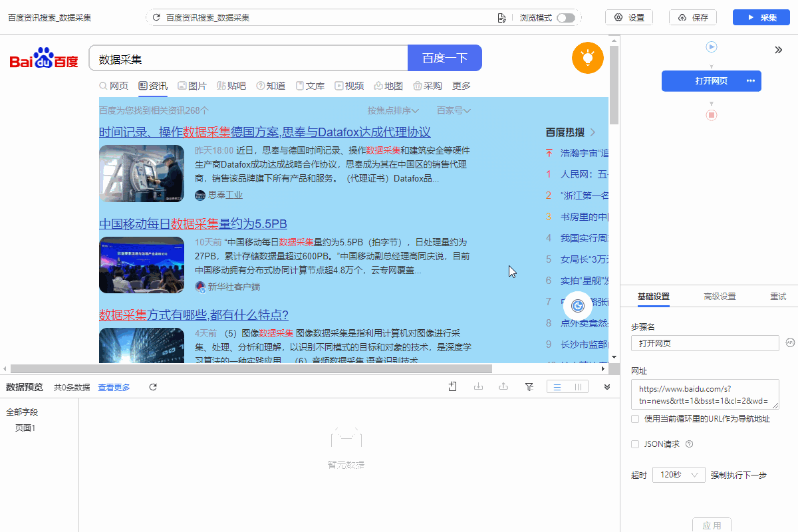Image resolution: width=798 pixels, height=532 pixels.
Task: Click the 步骤名 step name input field
Action: (705, 343)
